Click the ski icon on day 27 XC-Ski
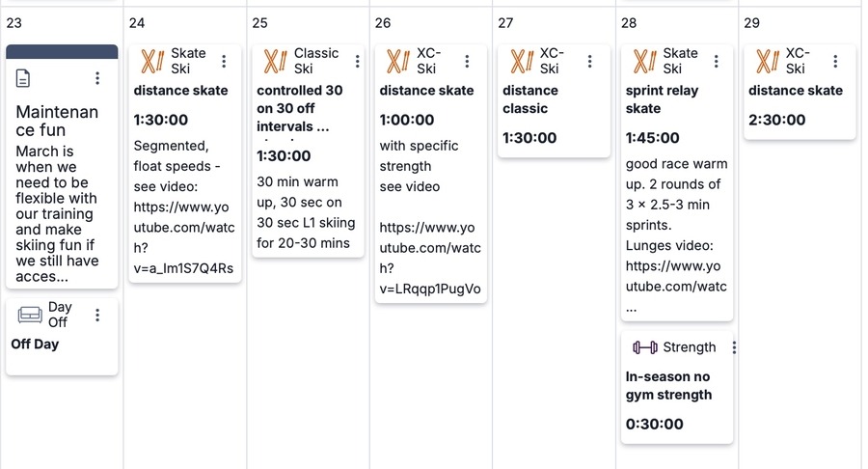 tap(521, 62)
